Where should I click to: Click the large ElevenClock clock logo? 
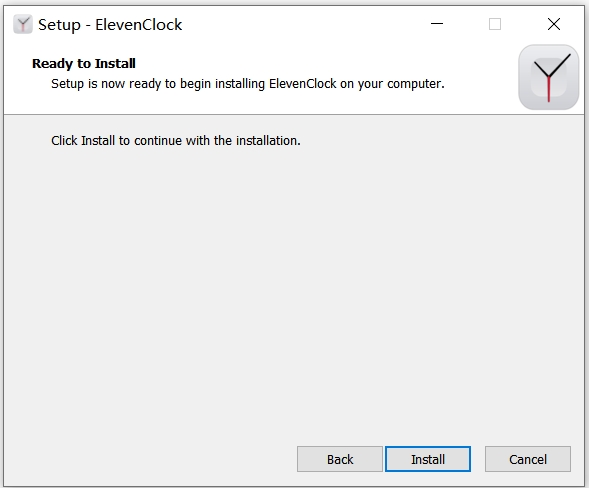(x=548, y=77)
